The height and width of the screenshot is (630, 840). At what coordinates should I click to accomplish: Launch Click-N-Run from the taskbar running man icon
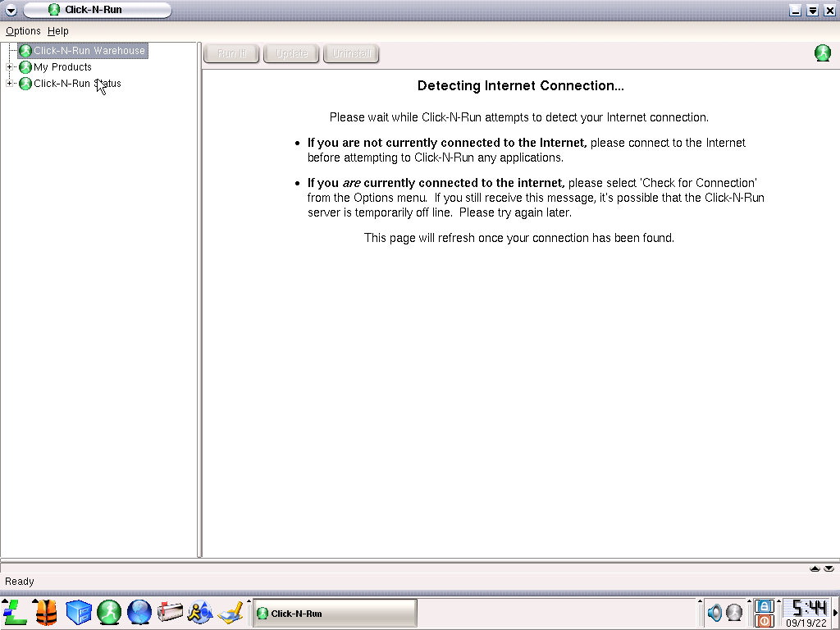109,612
